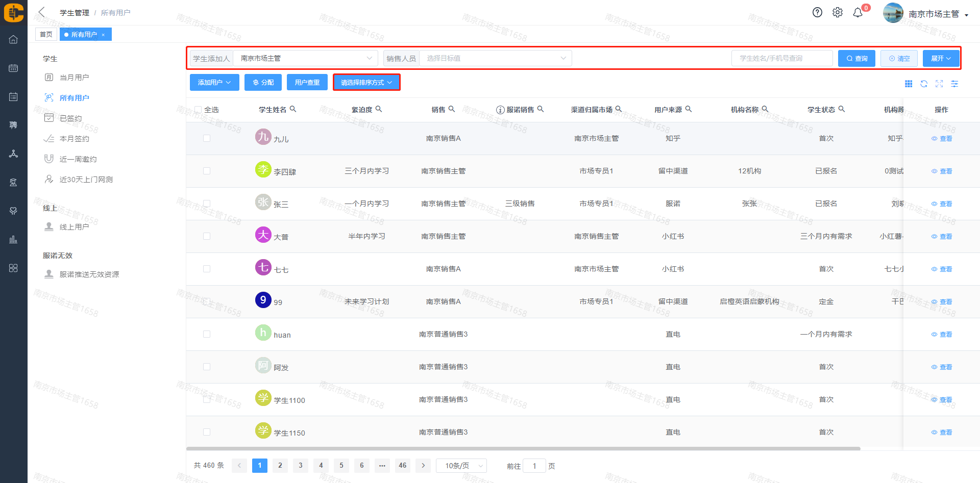Open the 请选择排序方式 sort dropdown
The image size is (980, 483).
pyautogui.click(x=366, y=83)
